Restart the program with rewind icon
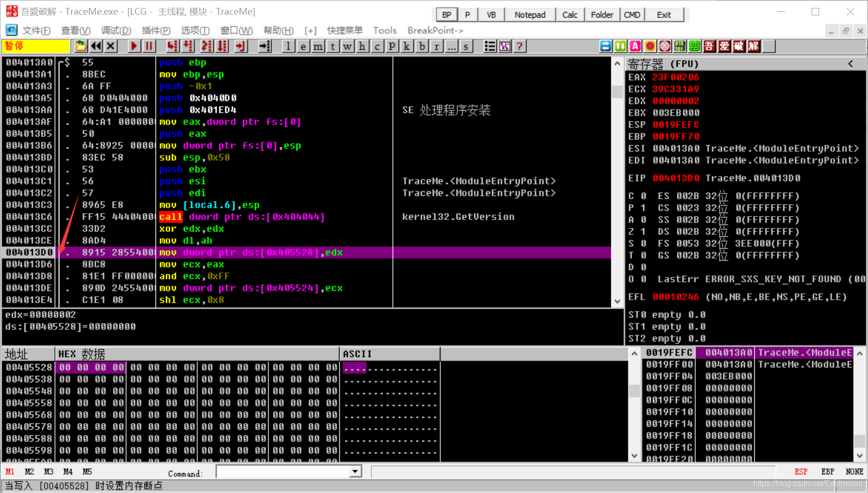The width and height of the screenshot is (868, 493). click(x=96, y=46)
